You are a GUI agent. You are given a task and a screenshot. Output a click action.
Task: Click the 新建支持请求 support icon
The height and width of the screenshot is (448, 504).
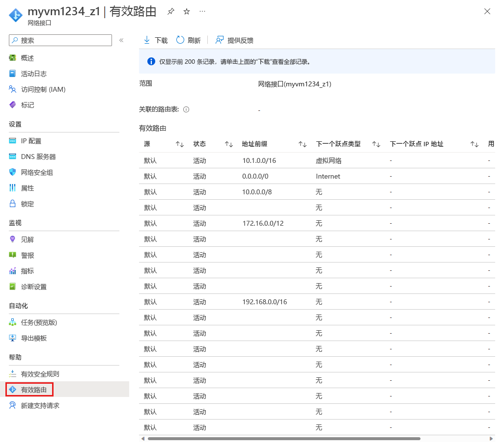(13, 405)
